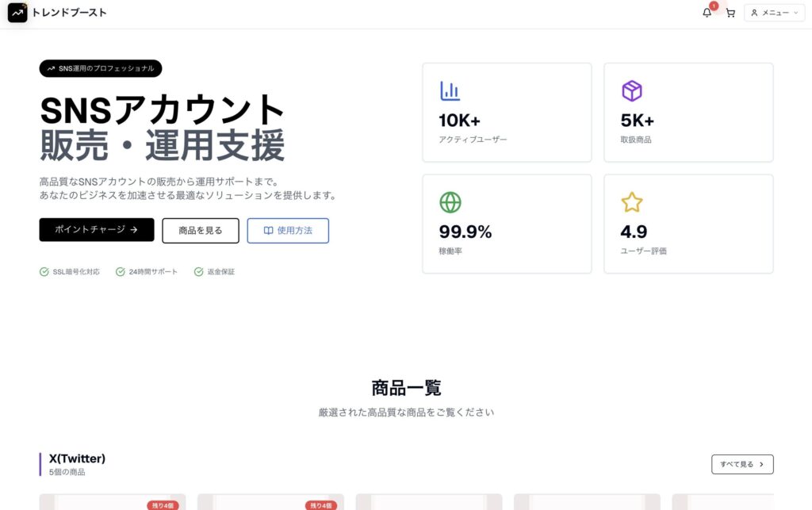The width and height of the screenshot is (812, 510).
Task: Click the トレンドブースト logo icon
Action: [x=17, y=13]
